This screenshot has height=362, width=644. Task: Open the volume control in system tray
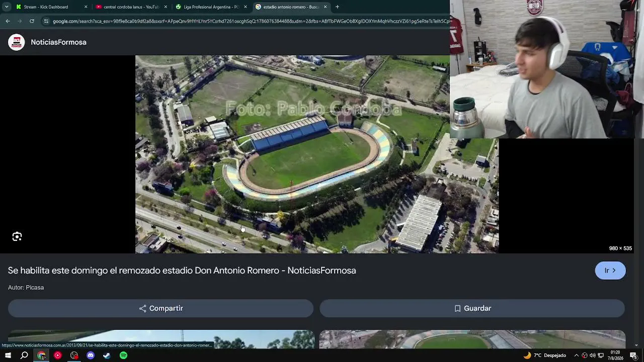click(593, 355)
